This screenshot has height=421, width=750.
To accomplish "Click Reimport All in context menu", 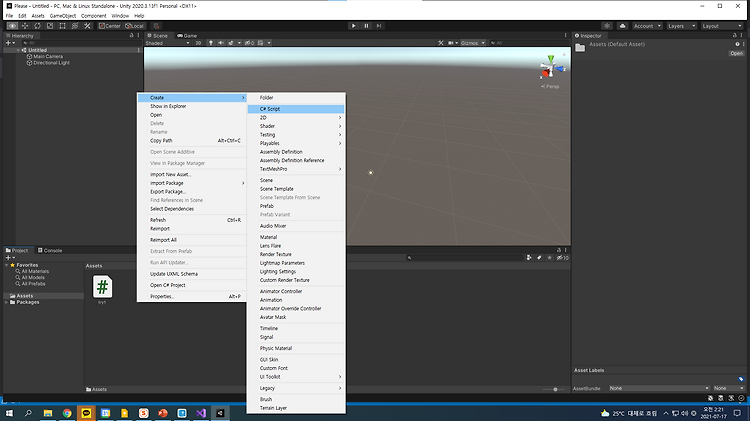I will [192, 240].
